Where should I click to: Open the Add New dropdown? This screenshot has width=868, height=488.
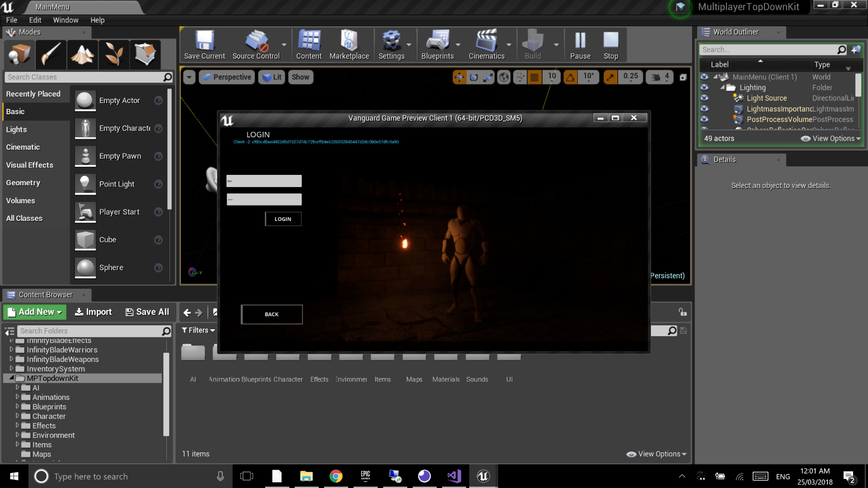35,312
